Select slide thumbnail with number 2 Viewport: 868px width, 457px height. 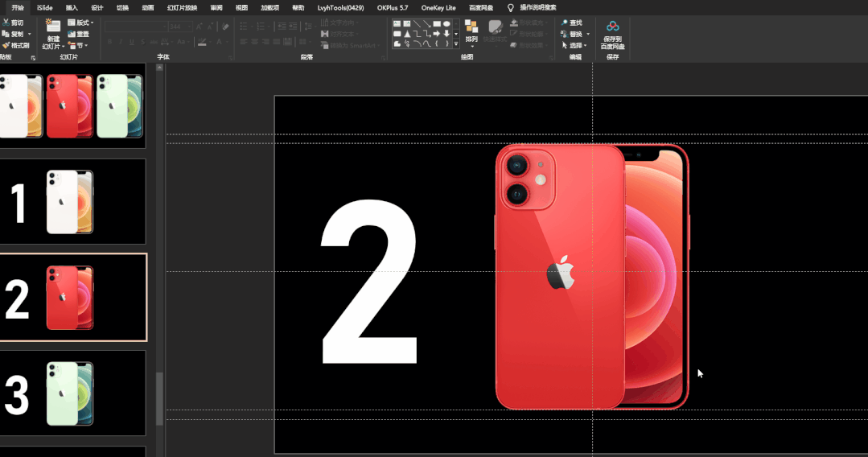(73, 298)
